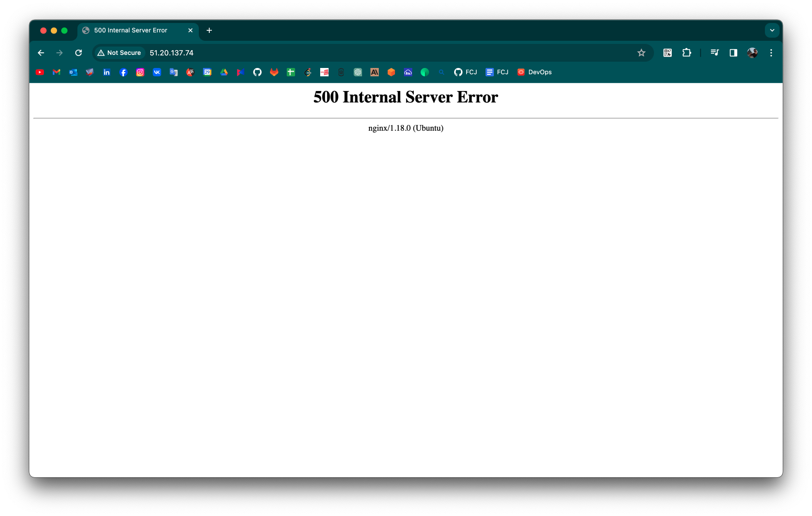Screen dimensions: 812x516
Task: Open the Google Drive bookmark
Action: [x=224, y=72]
